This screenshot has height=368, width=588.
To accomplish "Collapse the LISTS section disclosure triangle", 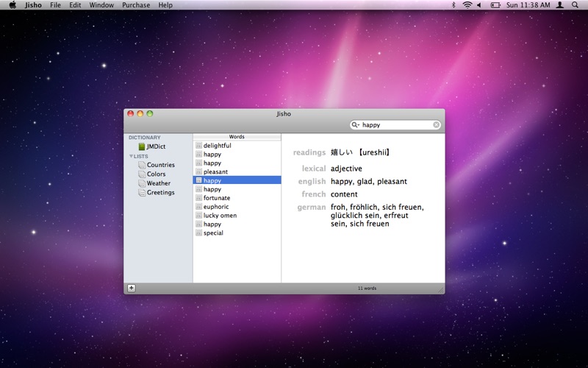I will [132, 156].
